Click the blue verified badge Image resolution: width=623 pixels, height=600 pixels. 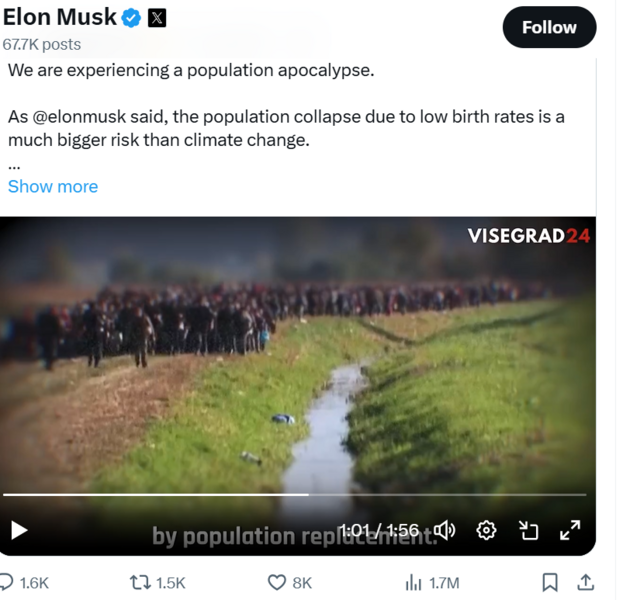point(131,17)
